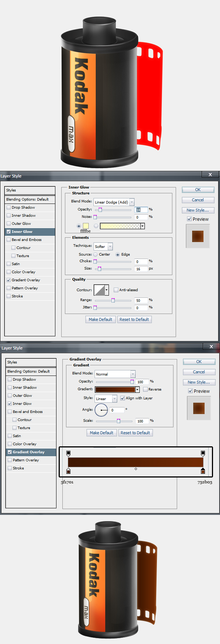Click the gradient-type glow swatch in Inner Glow Structure

pyautogui.click(x=120, y=226)
